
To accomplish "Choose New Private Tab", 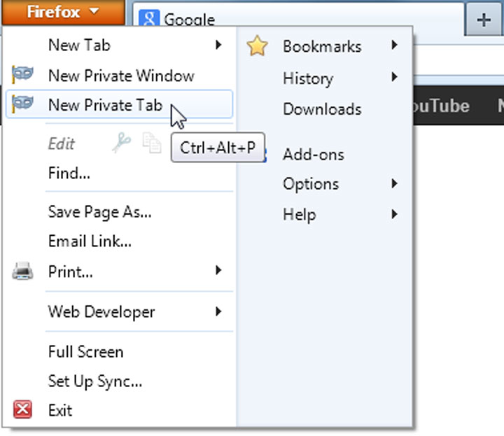I will tap(120, 104).
